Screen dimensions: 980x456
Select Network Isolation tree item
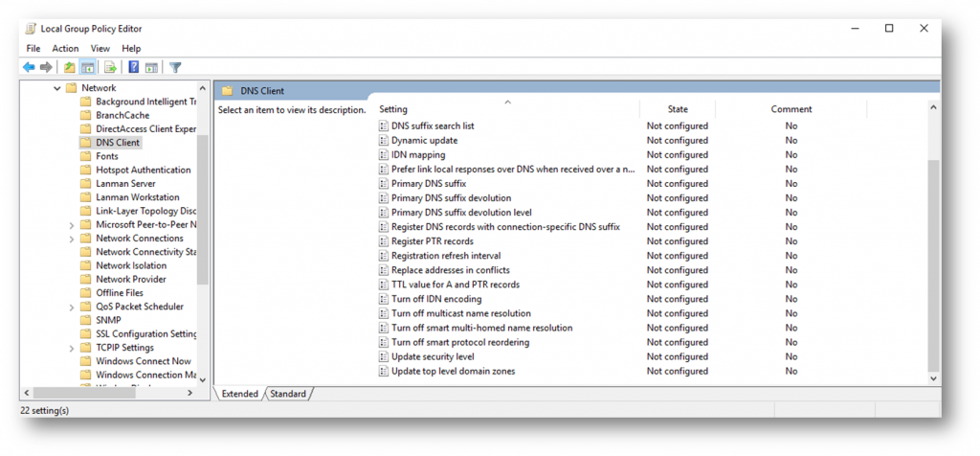(x=131, y=265)
